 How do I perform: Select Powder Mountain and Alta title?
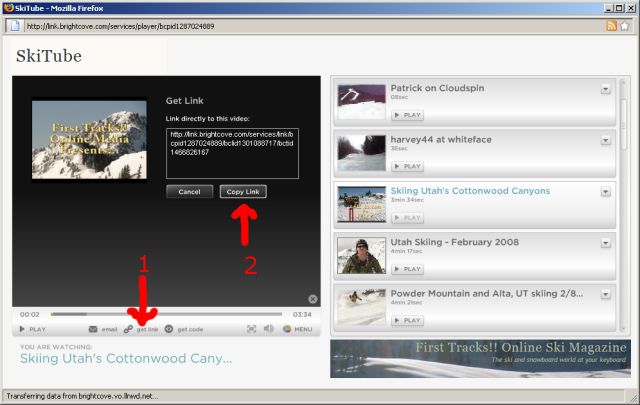click(x=487, y=294)
